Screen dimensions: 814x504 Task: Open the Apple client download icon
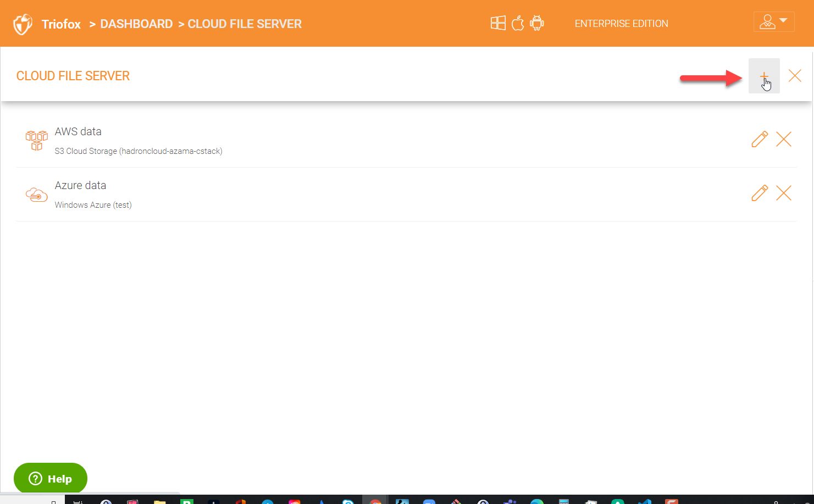click(518, 23)
